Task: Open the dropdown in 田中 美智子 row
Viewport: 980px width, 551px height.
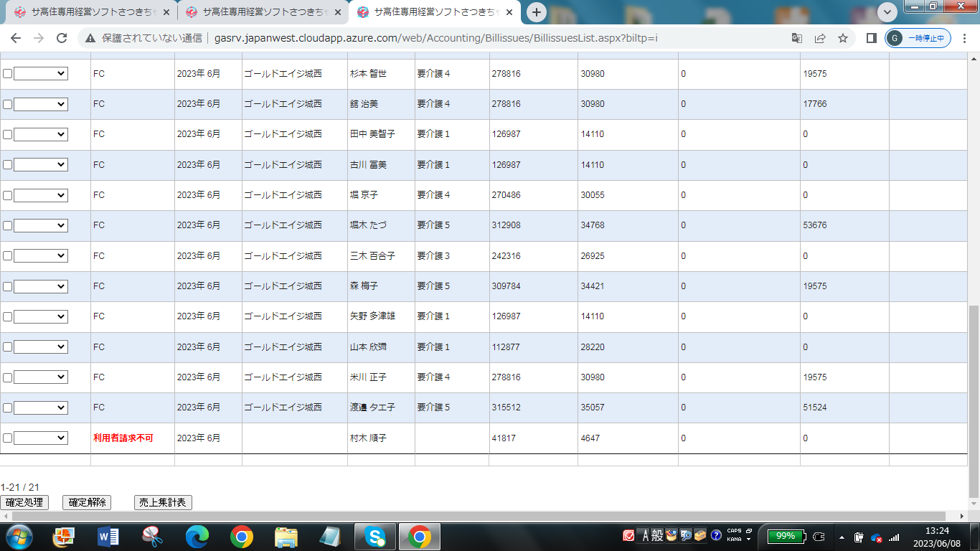Action: point(41,134)
